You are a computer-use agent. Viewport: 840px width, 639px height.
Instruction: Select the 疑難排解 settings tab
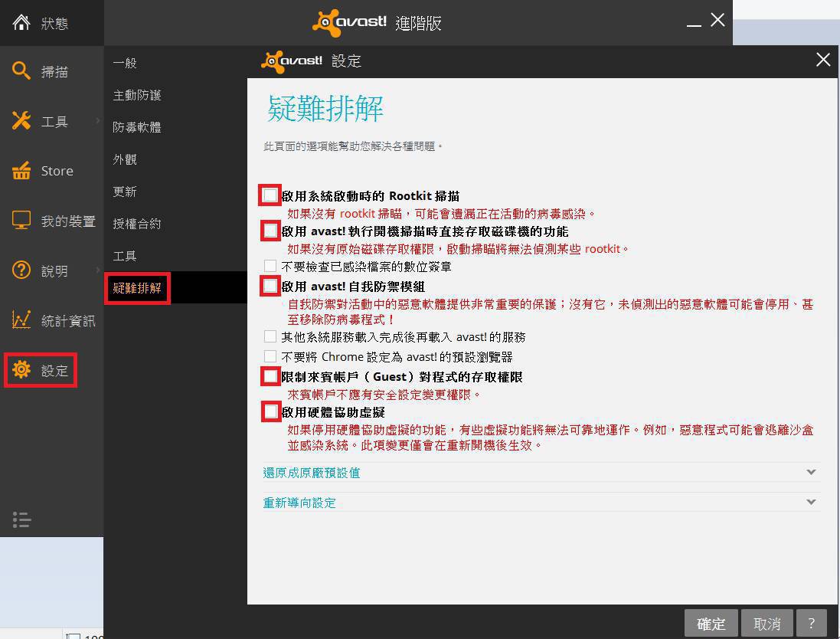tap(137, 288)
